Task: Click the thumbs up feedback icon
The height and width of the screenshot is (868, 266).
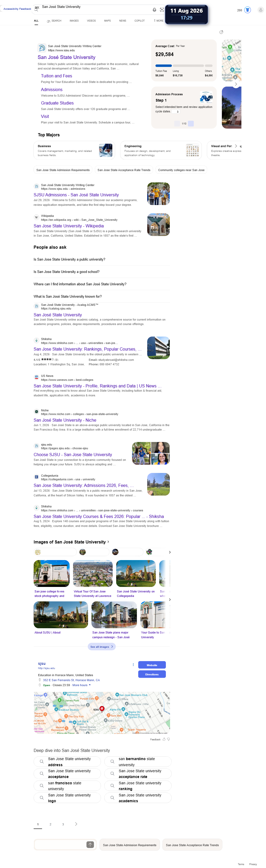Action: point(164,739)
